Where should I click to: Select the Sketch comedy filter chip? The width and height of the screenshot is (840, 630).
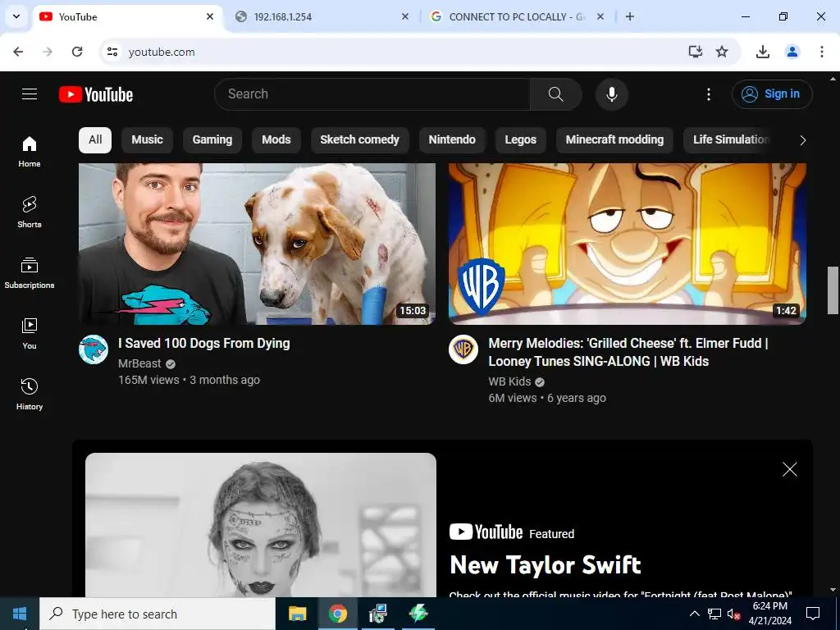(359, 139)
